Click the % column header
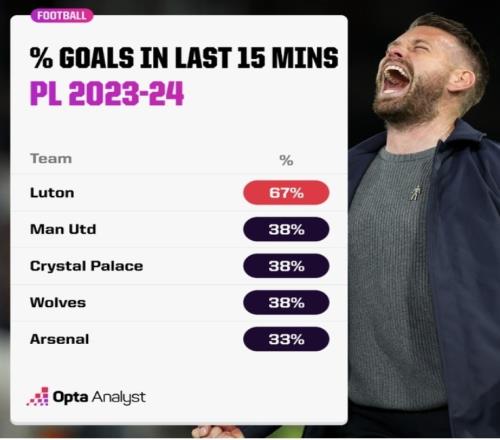The image size is (500, 440). coord(286,161)
